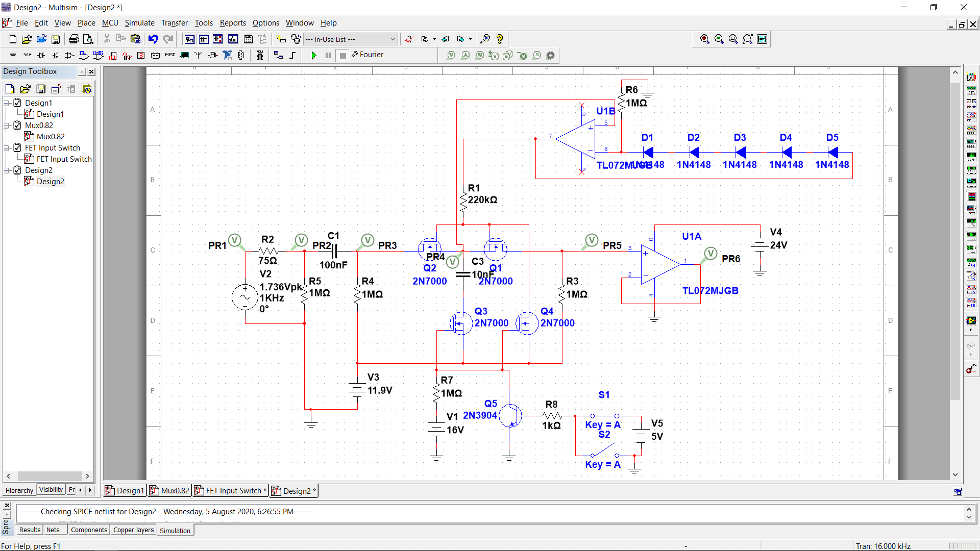Click the Zoom to fit page icon
Screen dimensions: 980x551
[x=748, y=39]
